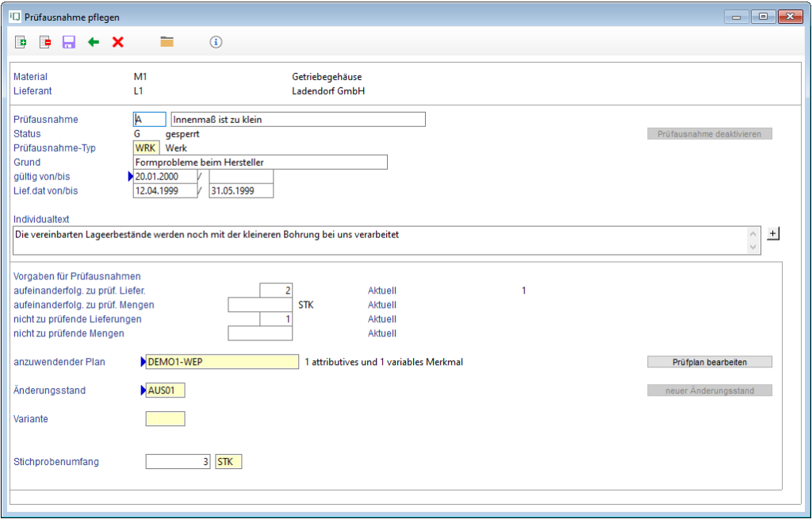Click the Prüfausnahme deaktivieren button

710,134
